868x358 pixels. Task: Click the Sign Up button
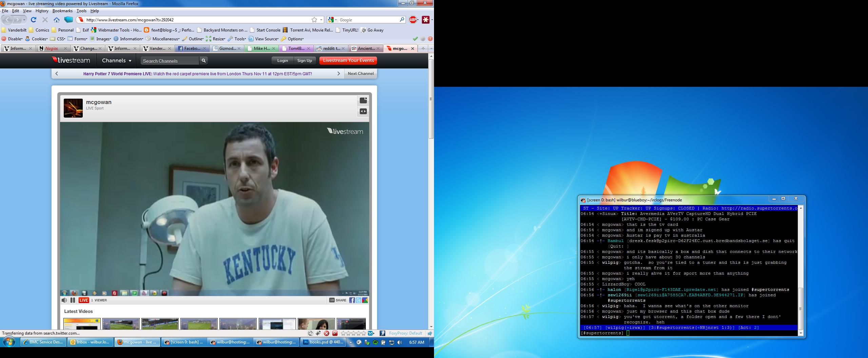[304, 61]
